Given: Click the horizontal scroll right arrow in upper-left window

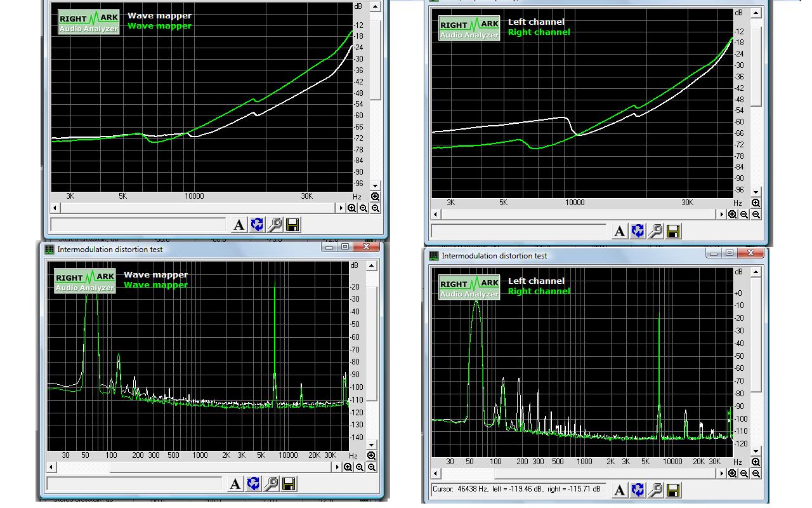Looking at the screenshot, I should (x=341, y=208).
